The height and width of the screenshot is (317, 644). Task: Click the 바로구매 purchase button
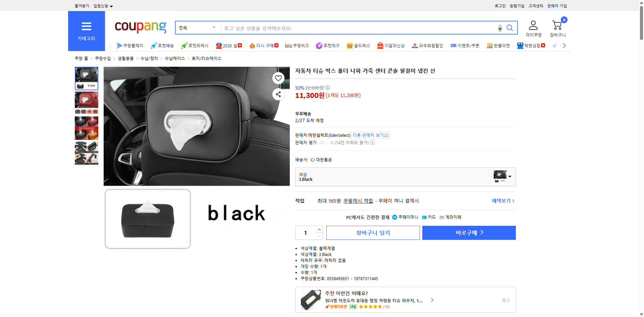(469, 232)
